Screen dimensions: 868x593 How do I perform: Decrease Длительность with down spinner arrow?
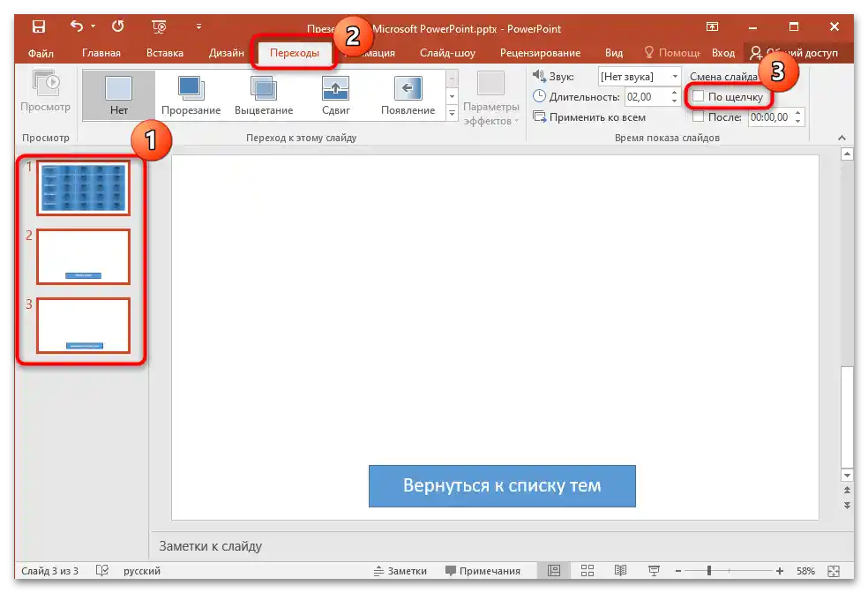click(674, 101)
